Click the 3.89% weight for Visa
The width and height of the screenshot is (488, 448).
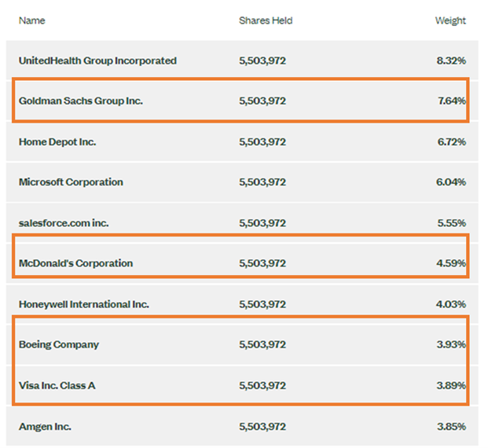tap(451, 386)
